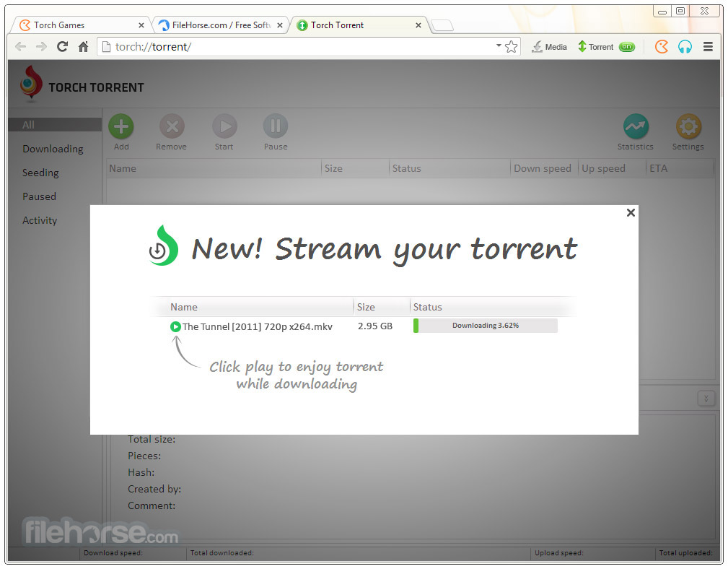728x569 pixels.
Task: Open the Media grabber button
Action: (550, 47)
